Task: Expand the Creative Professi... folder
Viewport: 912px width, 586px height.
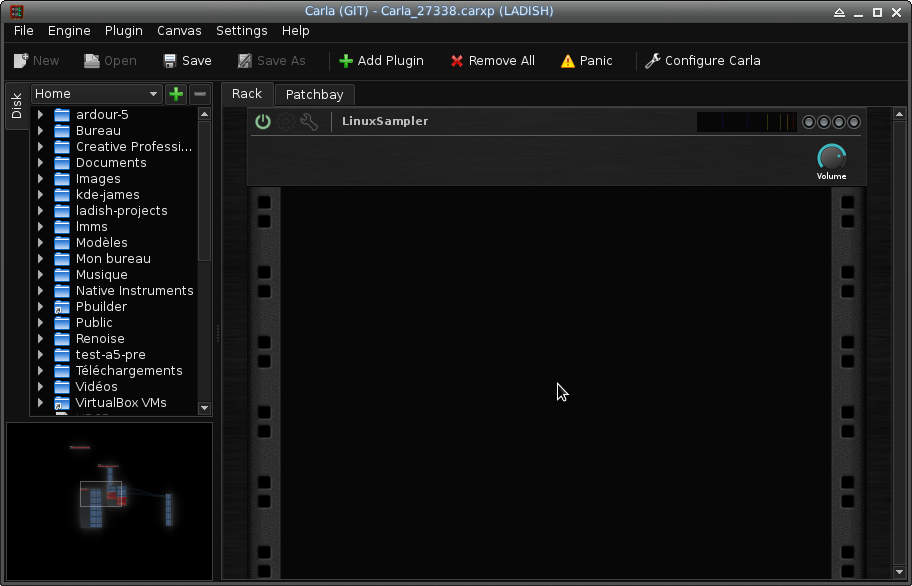Action: (40, 146)
